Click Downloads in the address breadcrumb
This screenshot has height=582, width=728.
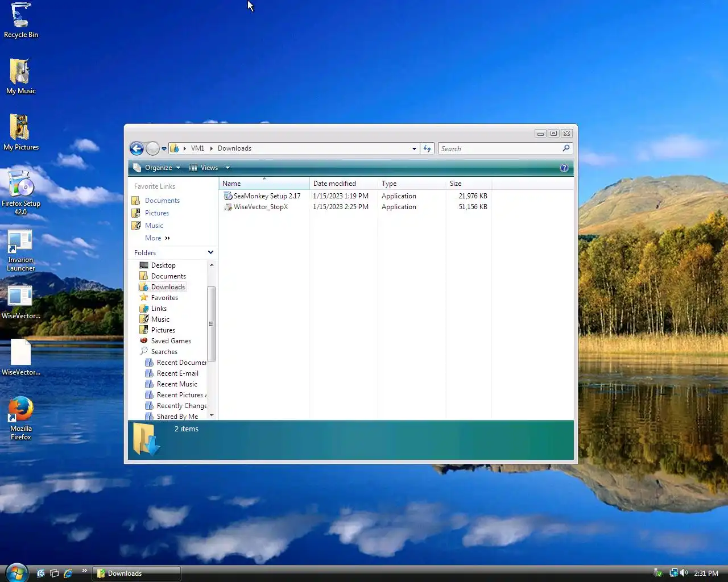click(x=234, y=148)
